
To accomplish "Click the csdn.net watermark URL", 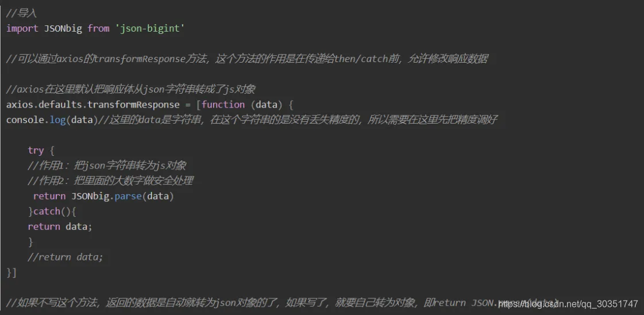I will [568, 304].
